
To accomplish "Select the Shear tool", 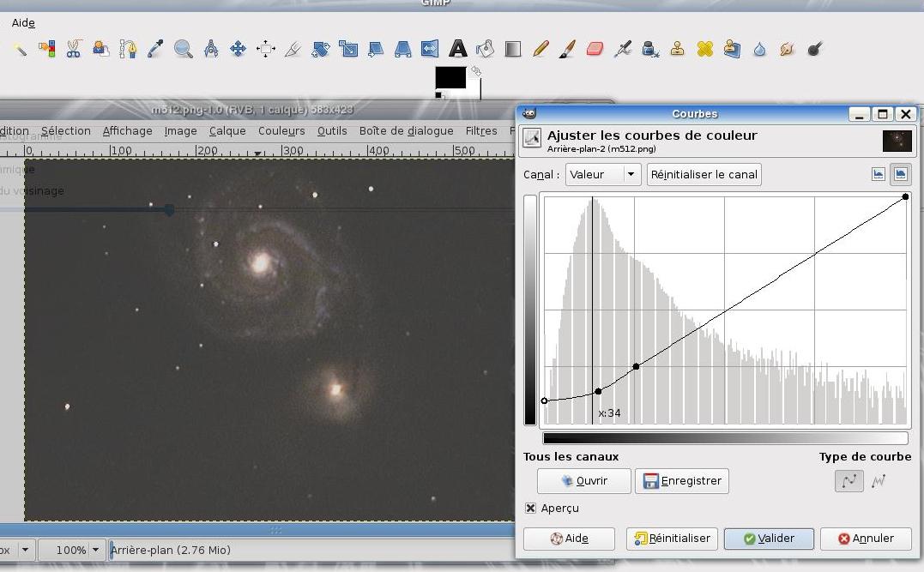I will tap(376, 49).
